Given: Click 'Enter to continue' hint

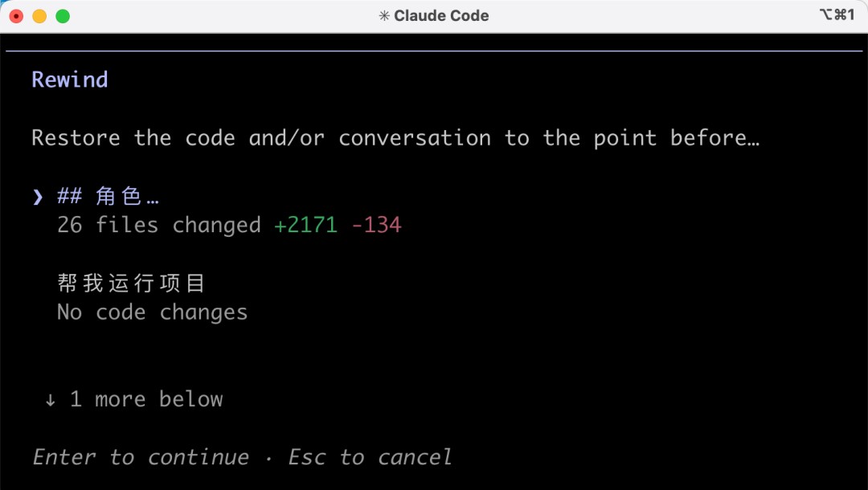Looking at the screenshot, I should tap(141, 457).
